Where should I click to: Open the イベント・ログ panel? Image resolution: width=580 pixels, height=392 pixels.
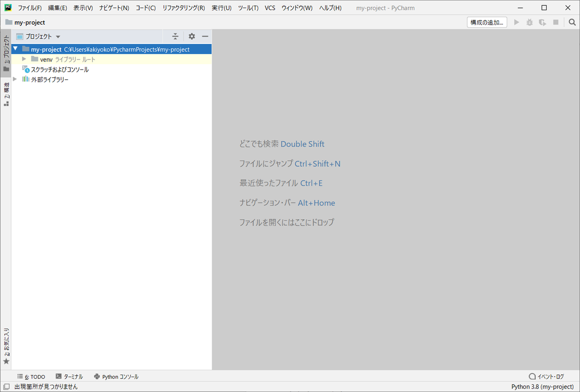546,377
